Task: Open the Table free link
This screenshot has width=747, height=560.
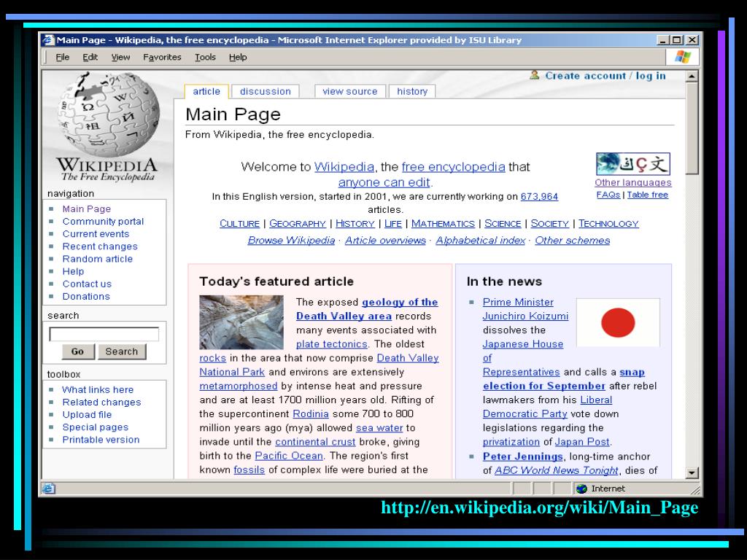Action: [x=648, y=195]
